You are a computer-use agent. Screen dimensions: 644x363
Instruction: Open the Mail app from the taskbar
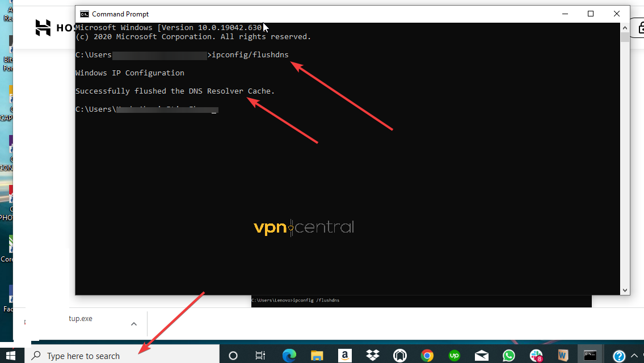pos(481,356)
